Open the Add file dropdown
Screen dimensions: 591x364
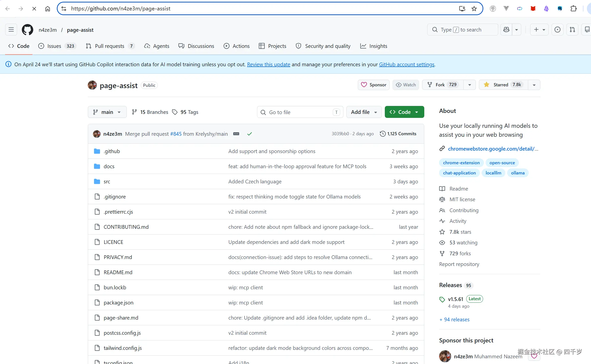point(364,112)
